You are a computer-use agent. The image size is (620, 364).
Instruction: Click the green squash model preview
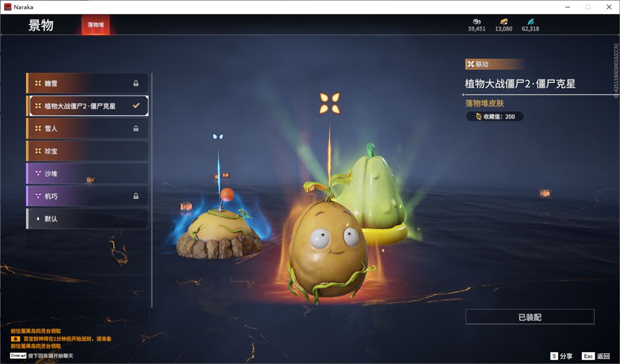[x=372, y=194]
